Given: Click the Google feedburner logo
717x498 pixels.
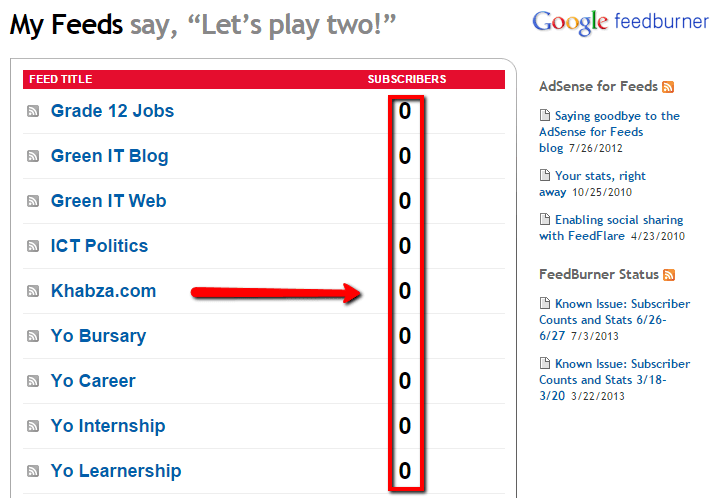Looking at the screenshot, I should (x=621, y=22).
